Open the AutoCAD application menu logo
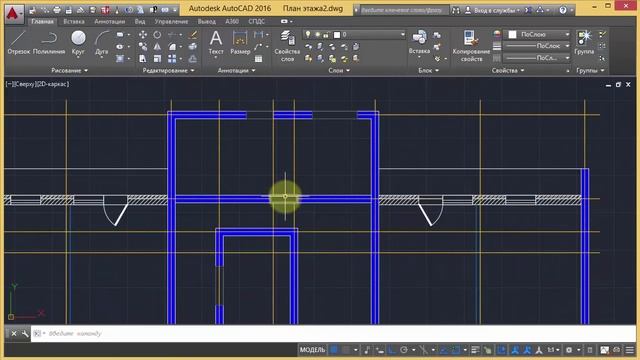The image size is (640, 360). click(x=13, y=14)
